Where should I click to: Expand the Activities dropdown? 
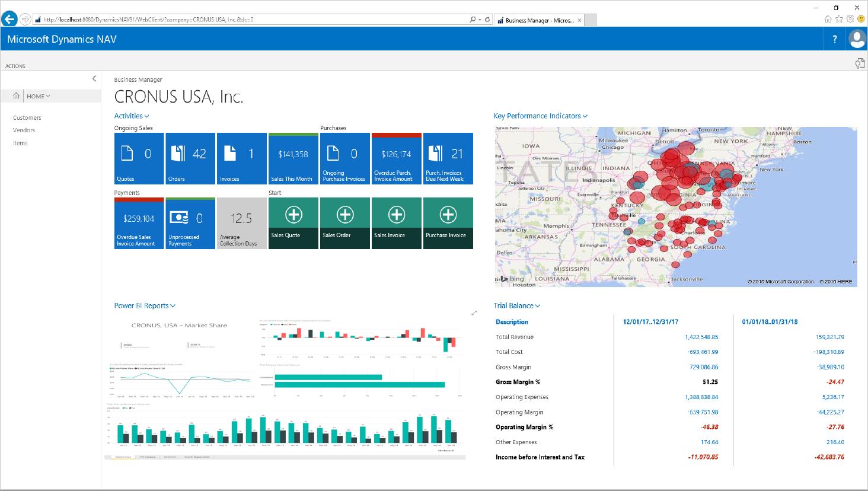(132, 116)
